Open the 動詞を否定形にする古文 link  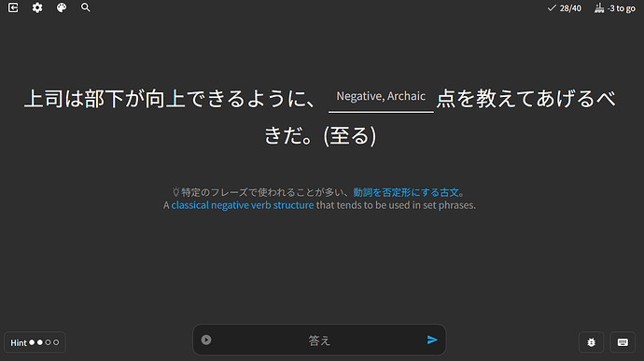click(406, 192)
